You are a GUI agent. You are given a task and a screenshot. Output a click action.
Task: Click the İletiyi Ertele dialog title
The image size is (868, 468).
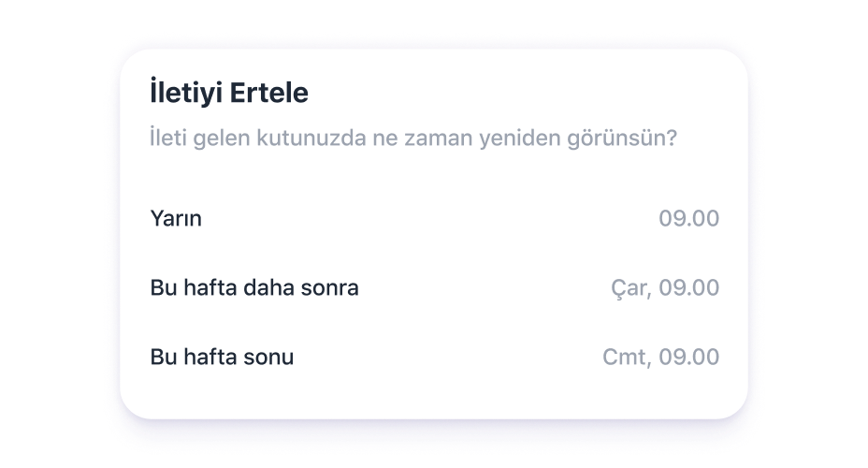229,94
